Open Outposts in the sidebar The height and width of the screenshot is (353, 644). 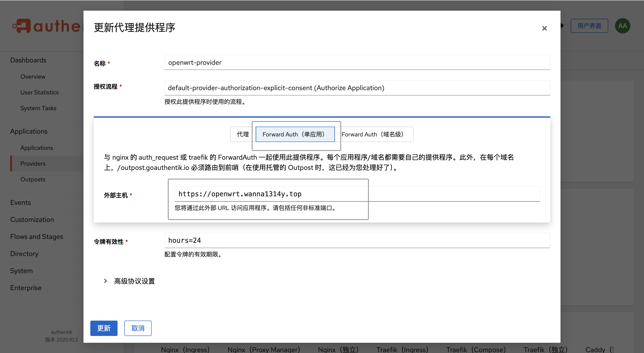pyautogui.click(x=33, y=179)
